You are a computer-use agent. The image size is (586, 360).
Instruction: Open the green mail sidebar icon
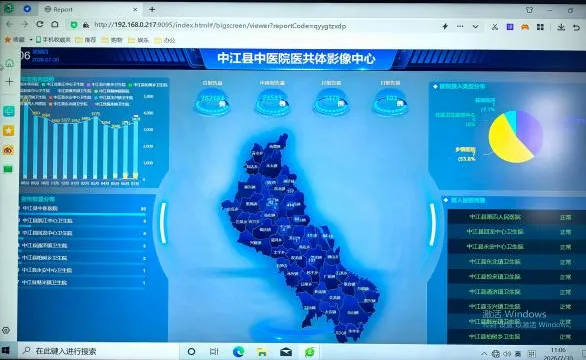coord(8,169)
